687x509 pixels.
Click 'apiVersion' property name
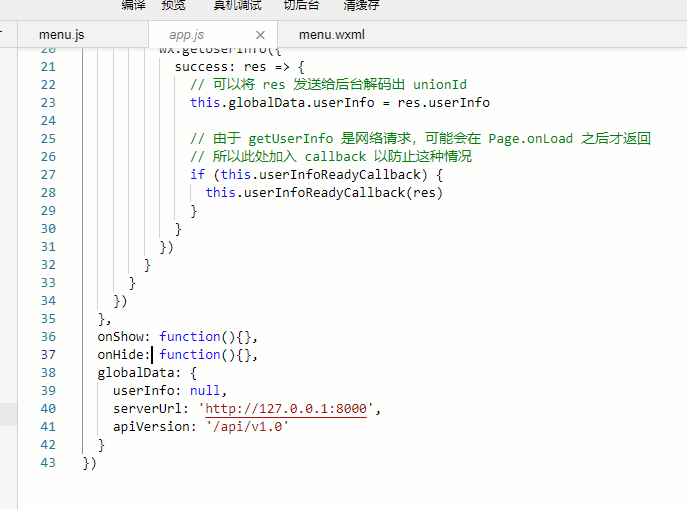tap(151, 427)
